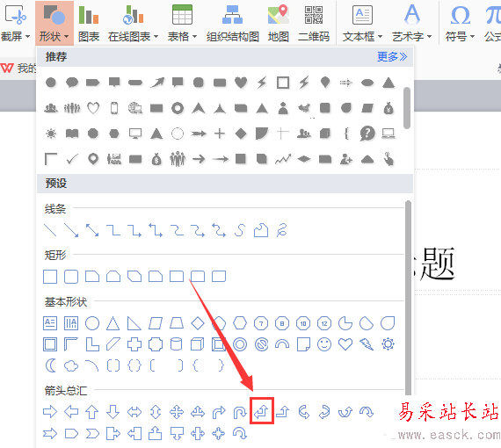Select the down arrow shape
Image resolution: width=501 pixels, height=448 pixels.
point(113,412)
